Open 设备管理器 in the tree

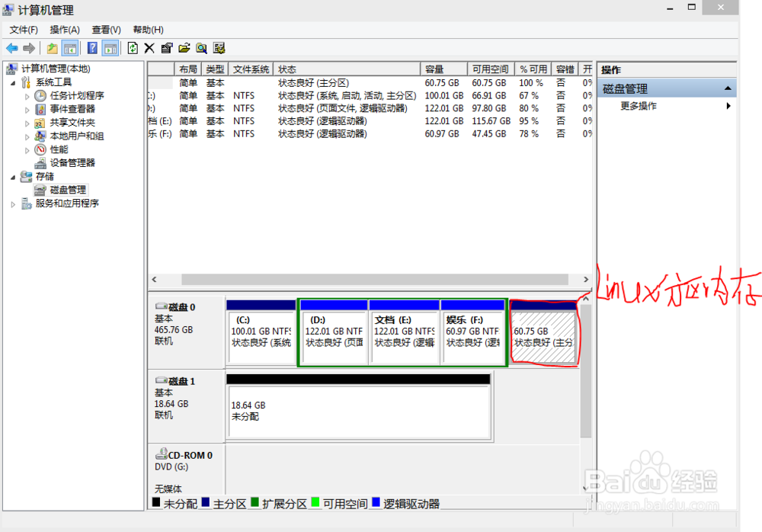72,163
